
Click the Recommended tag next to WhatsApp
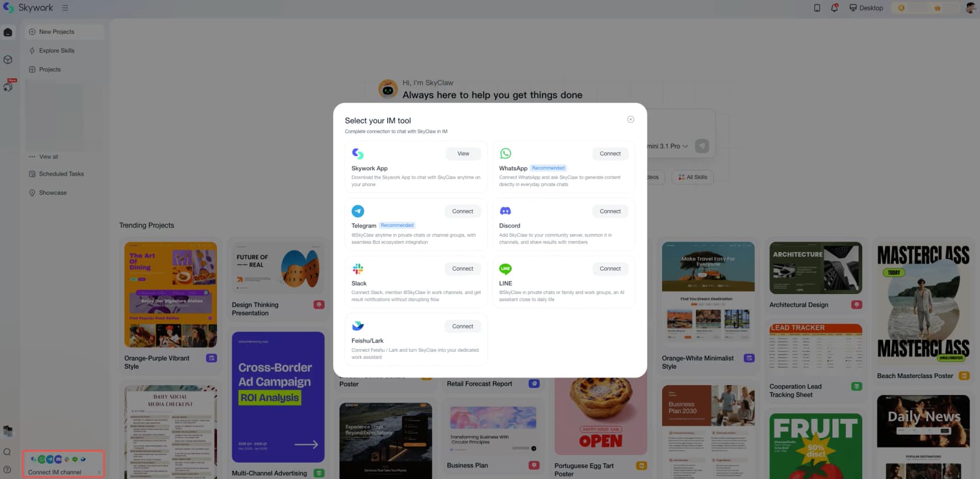coord(548,168)
